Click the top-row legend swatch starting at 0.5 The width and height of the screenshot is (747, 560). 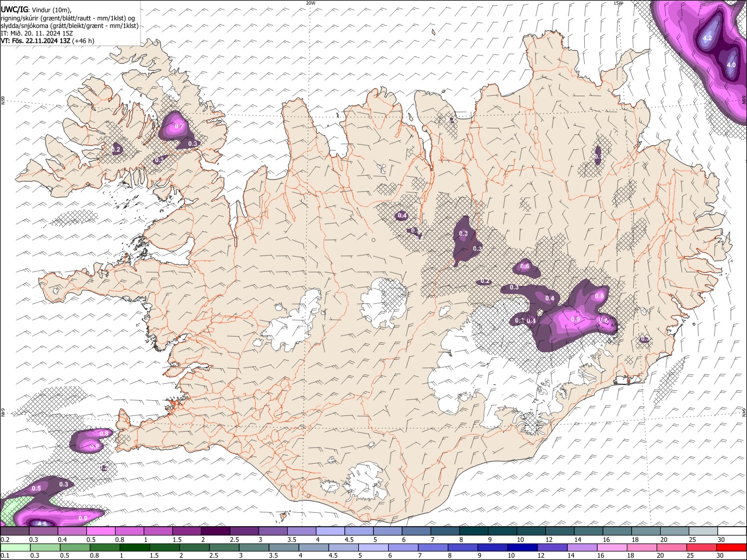click(101, 531)
